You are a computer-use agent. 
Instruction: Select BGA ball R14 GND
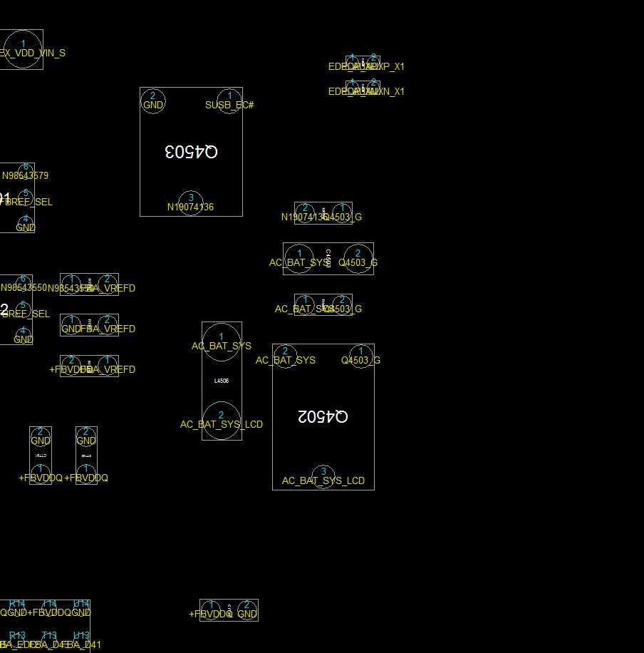17,608
